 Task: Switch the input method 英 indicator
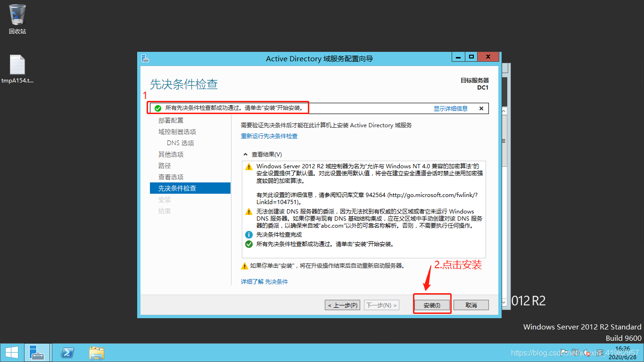point(599,353)
